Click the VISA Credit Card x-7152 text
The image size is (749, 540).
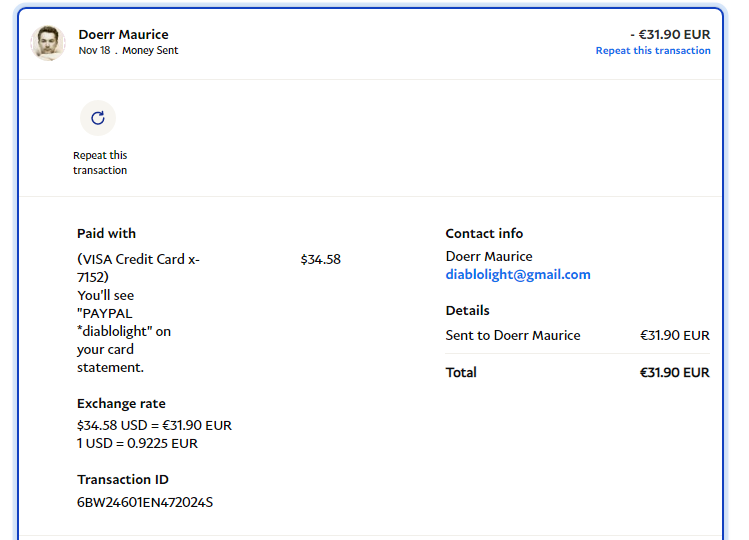[x=138, y=267]
